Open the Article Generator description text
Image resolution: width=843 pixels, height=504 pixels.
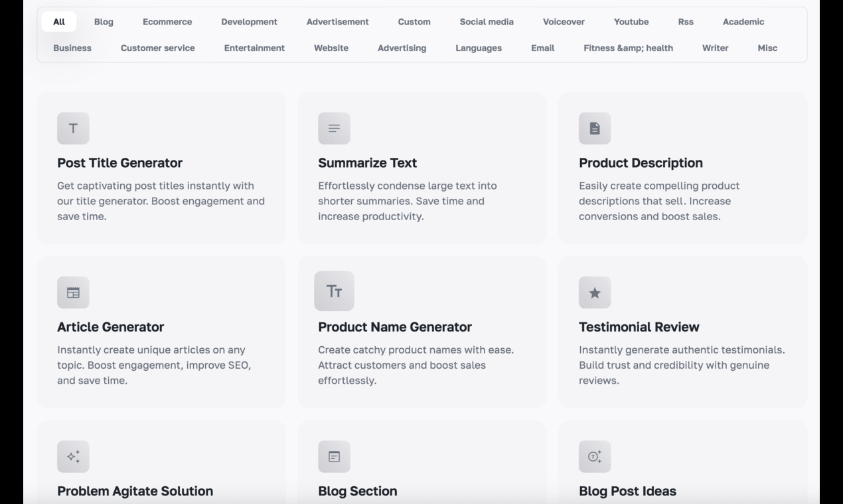[x=154, y=365]
